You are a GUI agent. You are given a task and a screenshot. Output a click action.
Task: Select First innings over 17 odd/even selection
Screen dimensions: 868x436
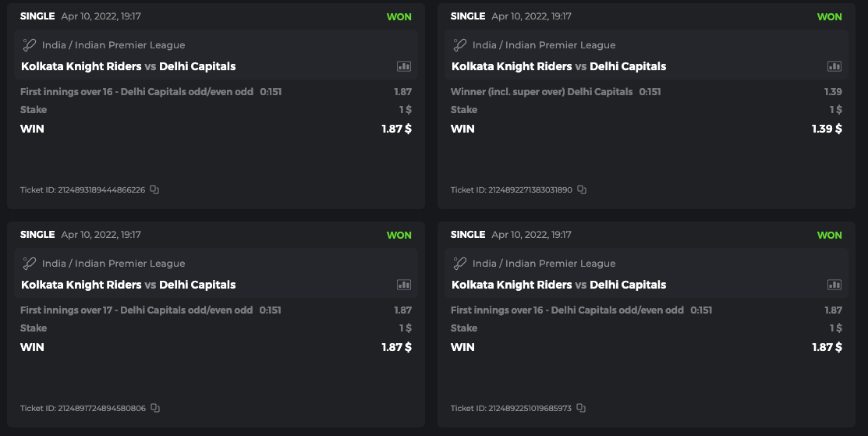coord(136,310)
